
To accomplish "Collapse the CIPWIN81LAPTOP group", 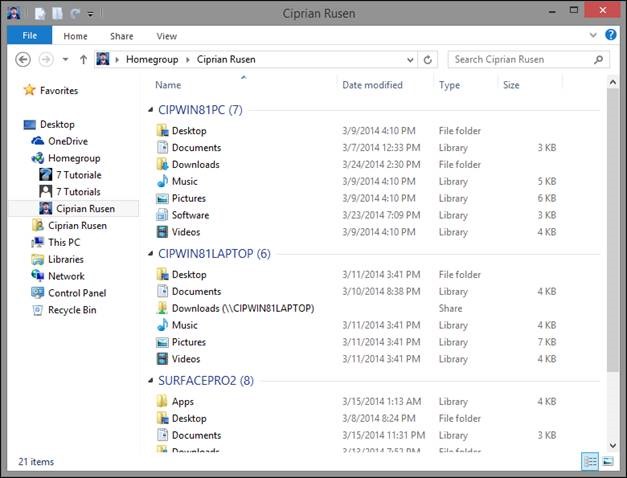I will click(150, 254).
